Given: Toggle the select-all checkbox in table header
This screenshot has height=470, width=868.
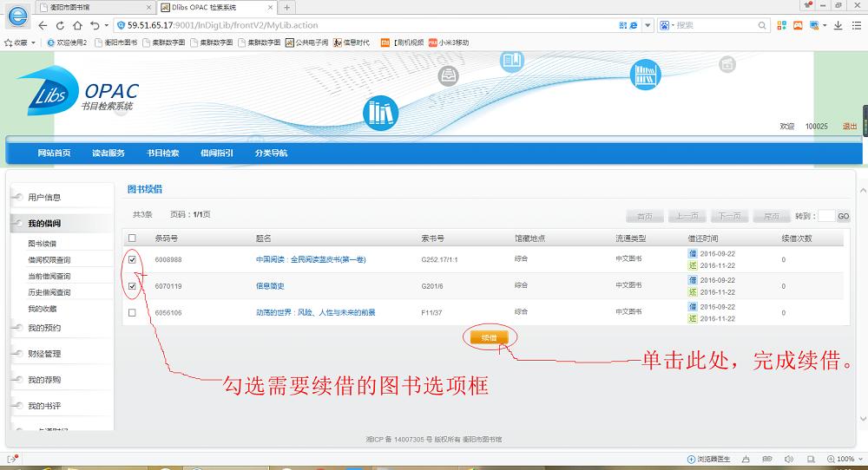Looking at the screenshot, I should click(132, 238).
